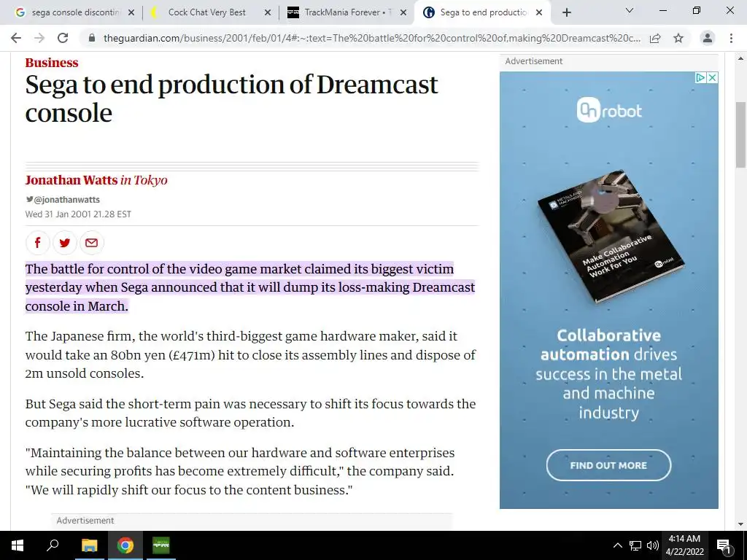
Task: Click the OnRobot logo in ad
Action: tap(609, 110)
